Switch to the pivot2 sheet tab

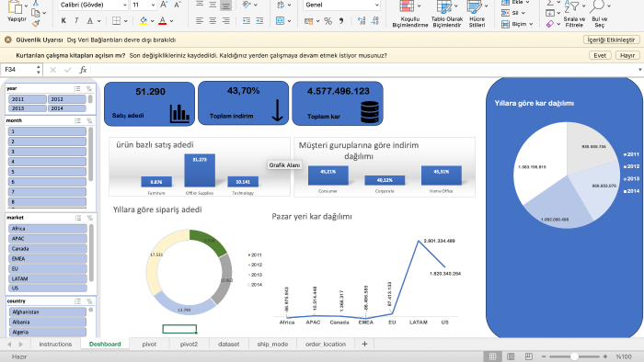[189, 344]
